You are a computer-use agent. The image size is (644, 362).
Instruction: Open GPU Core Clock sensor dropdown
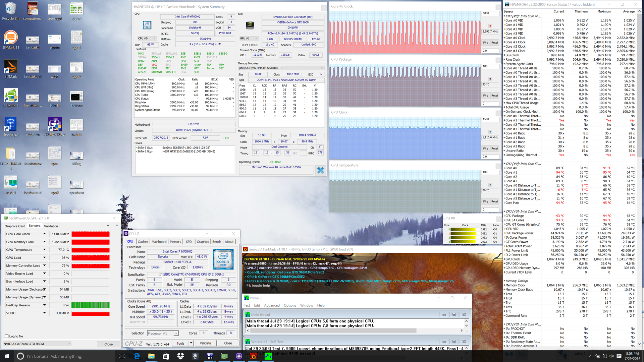[44, 234]
